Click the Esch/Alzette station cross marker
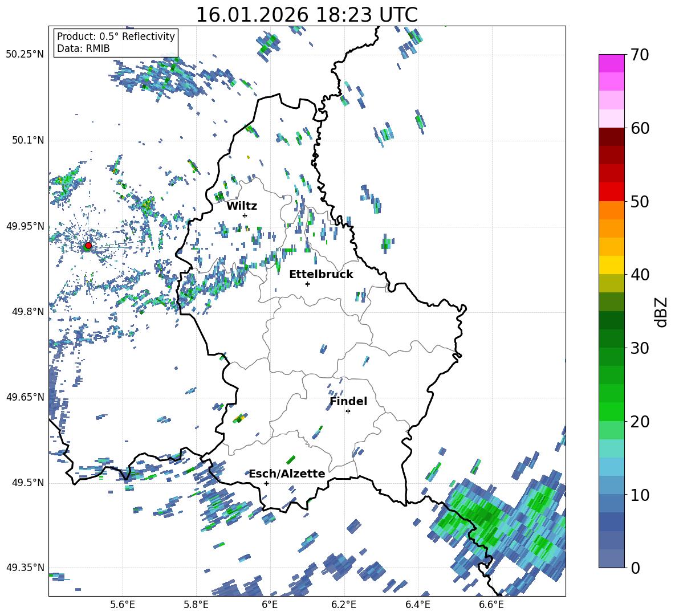 pyautogui.click(x=266, y=483)
